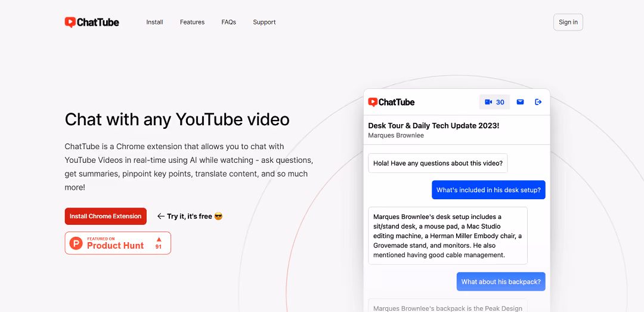
Task: Click the Sign in button
Action: (x=568, y=22)
